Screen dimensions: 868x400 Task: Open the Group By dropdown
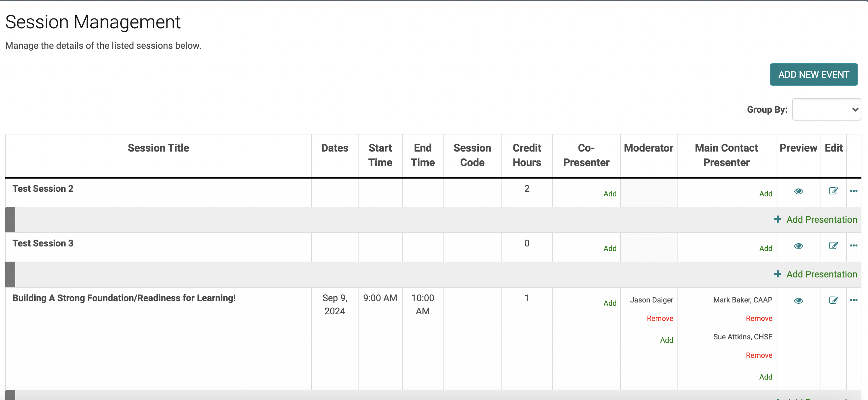click(826, 109)
